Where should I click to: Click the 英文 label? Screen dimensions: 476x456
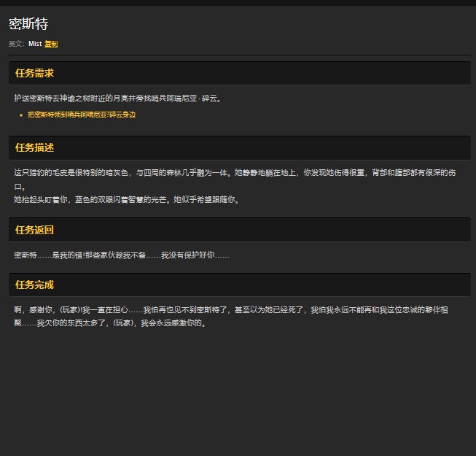click(16, 44)
